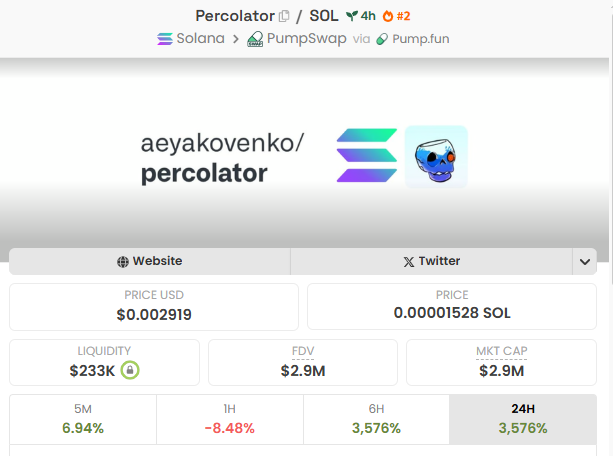Open the token Twitter page
This screenshot has height=456, width=613.
tap(431, 261)
